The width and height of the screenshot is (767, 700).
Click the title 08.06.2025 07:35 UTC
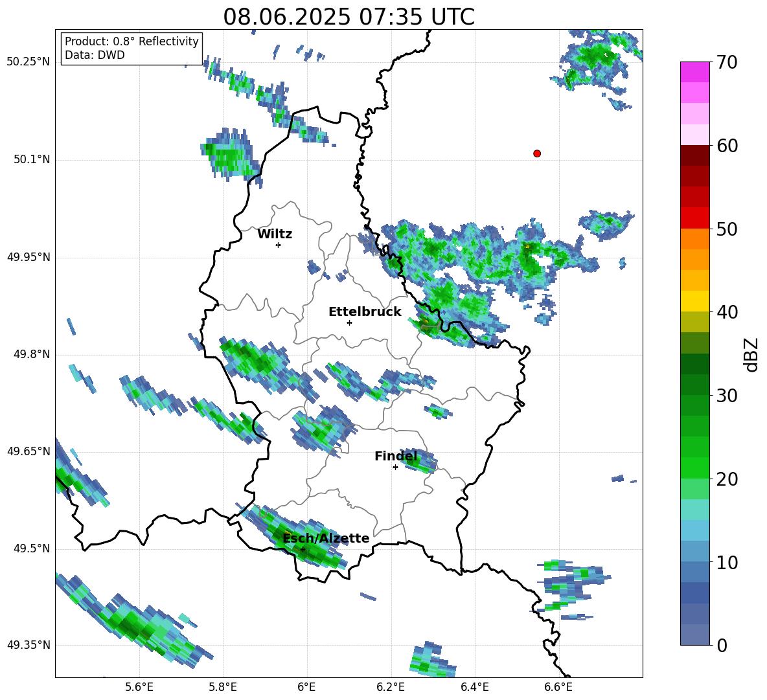point(349,17)
